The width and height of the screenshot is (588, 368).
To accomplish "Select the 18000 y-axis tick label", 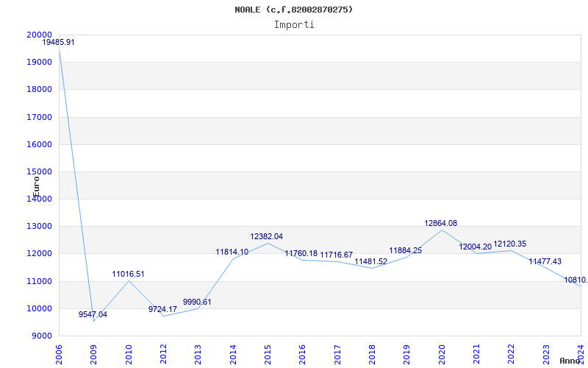I will (x=40, y=89).
